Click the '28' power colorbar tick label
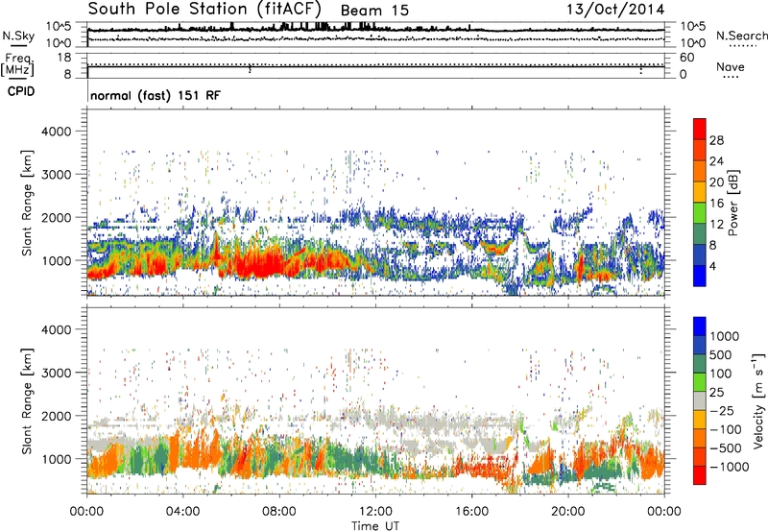This screenshot has height=532, width=768. coord(716,140)
